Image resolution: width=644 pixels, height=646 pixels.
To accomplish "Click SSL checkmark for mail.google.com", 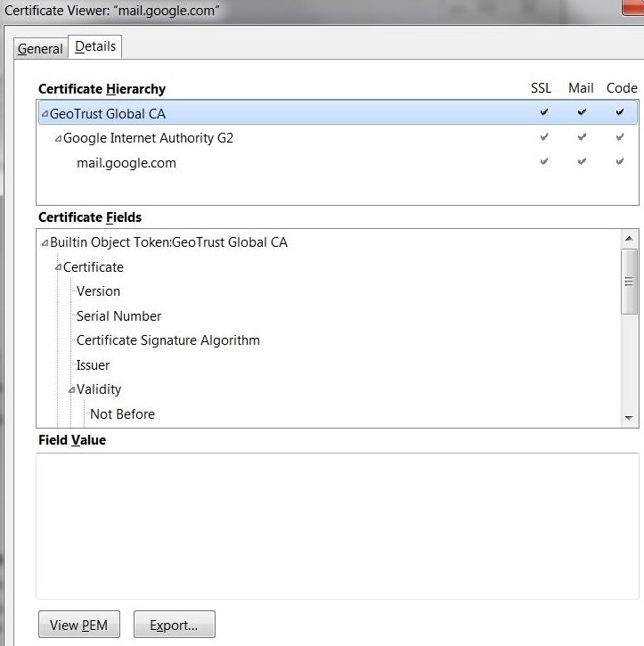I will point(544,161).
